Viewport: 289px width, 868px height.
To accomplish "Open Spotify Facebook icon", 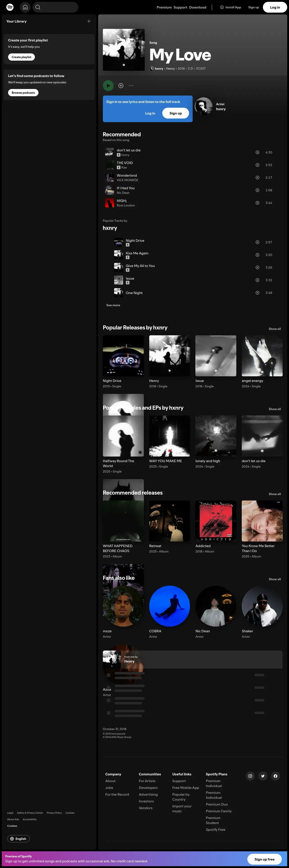I will [275, 776].
